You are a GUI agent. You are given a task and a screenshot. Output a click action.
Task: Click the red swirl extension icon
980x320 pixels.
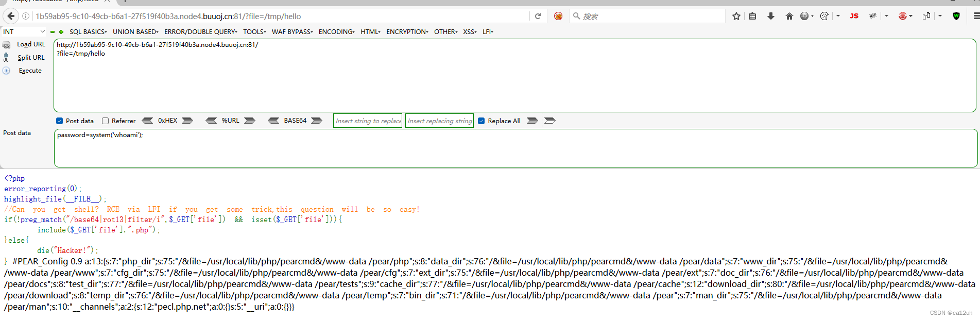[x=902, y=16]
